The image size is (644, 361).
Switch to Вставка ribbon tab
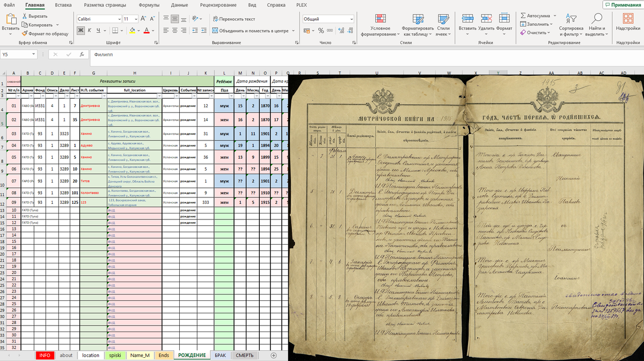(x=63, y=5)
